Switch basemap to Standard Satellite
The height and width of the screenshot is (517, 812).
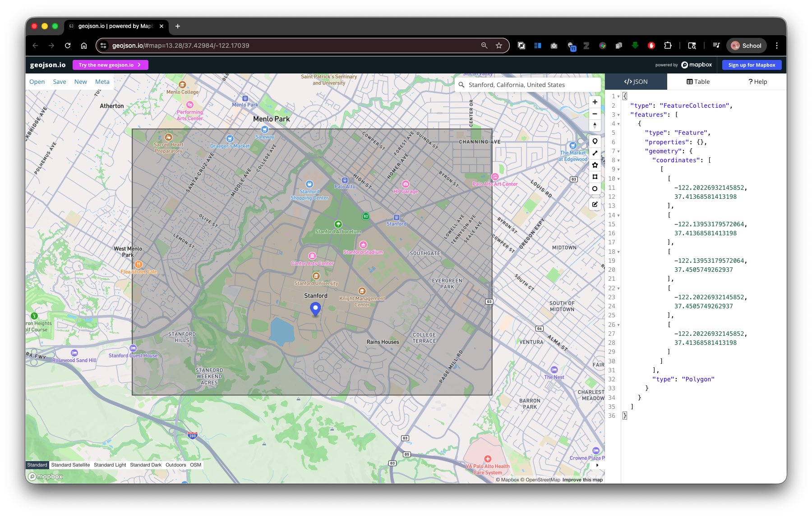70,465
